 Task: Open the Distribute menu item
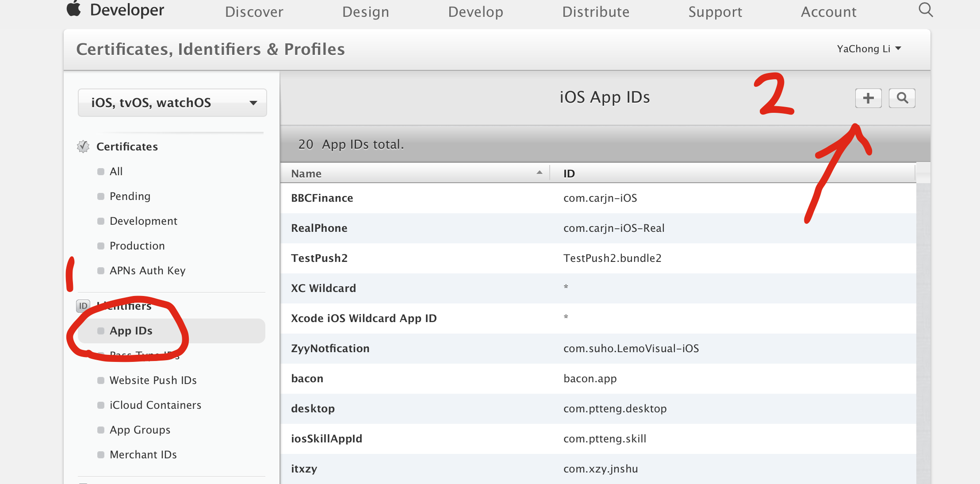pos(595,12)
